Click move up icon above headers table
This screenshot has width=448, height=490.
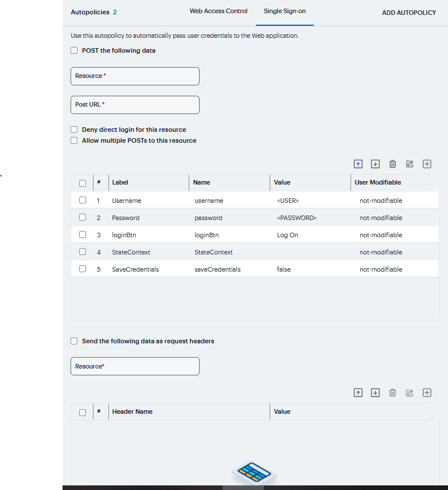358,393
